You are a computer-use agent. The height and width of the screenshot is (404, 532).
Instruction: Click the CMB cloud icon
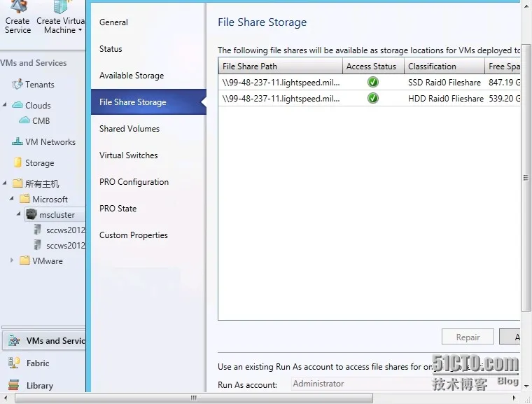(24, 120)
